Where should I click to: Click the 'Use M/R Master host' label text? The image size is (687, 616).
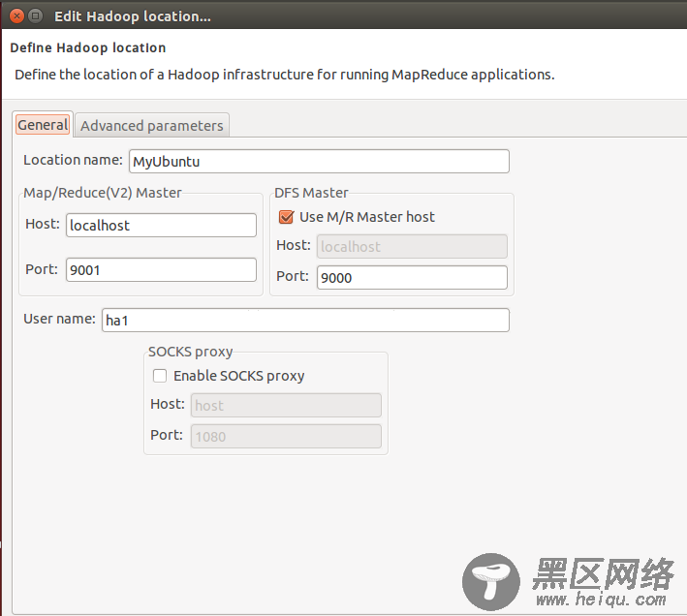point(366,217)
